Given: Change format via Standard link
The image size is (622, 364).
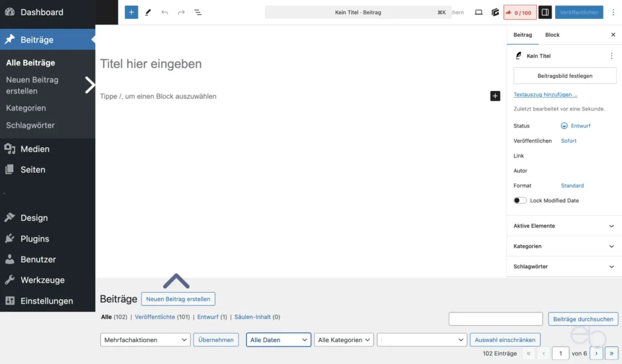Looking at the screenshot, I should (x=572, y=186).
